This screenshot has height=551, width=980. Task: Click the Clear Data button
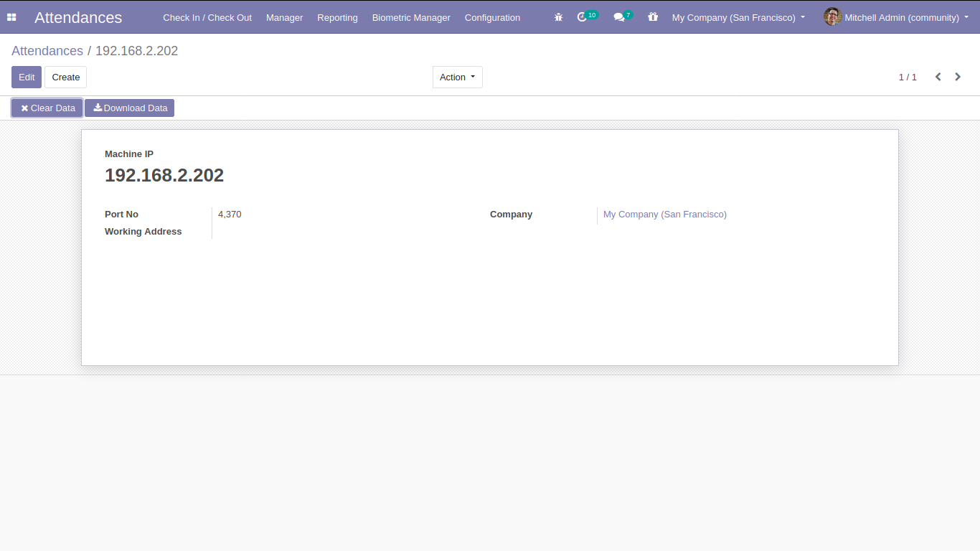[47, 108]
